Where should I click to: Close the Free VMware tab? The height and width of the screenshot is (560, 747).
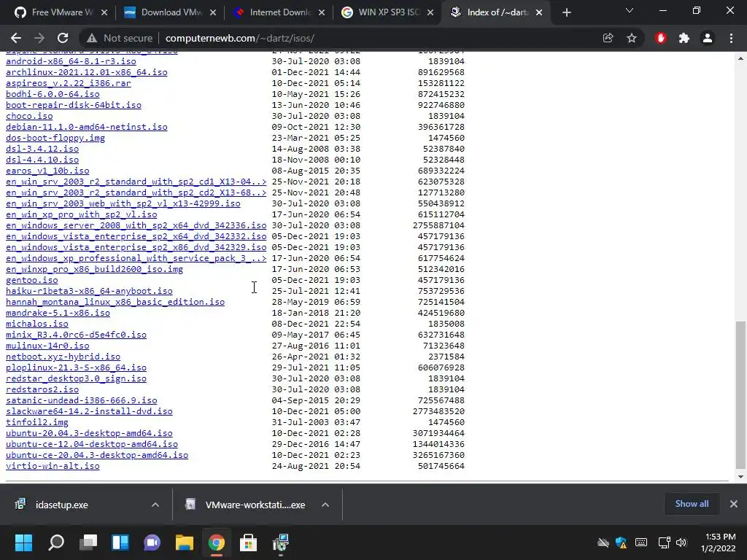click(104, 13)
